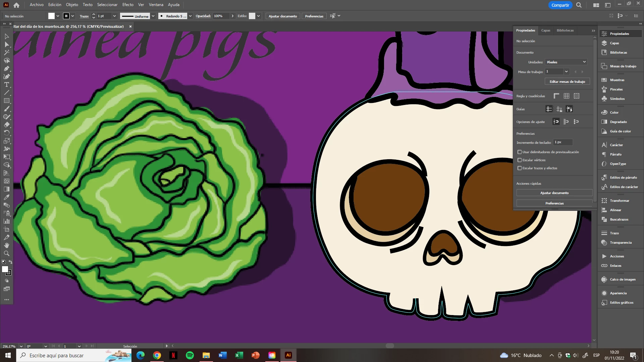Screen dimensions: 644x362
Task: Open the zoom level dropdown 256,17%
Action: [x=21, y=346]
